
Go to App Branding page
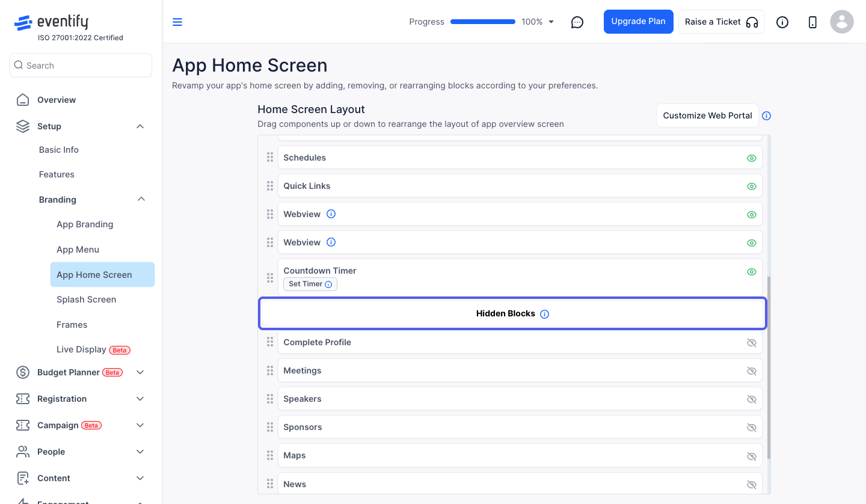coord(85,224)
